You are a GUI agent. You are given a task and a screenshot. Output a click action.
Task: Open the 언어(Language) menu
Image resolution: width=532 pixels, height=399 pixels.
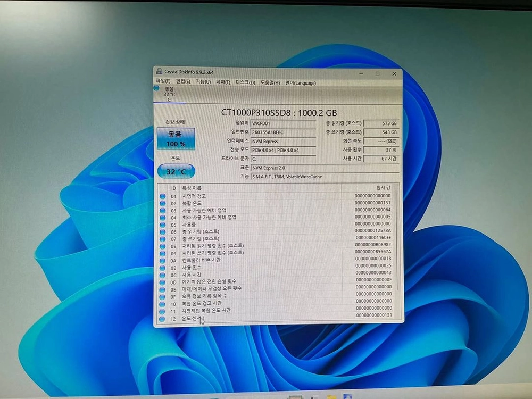click(x=300, y=83)
